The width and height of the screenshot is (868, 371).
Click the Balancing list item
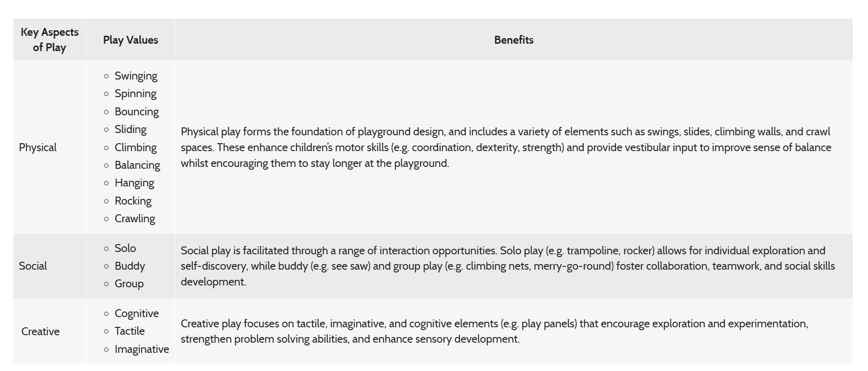[x=137, y=165]
